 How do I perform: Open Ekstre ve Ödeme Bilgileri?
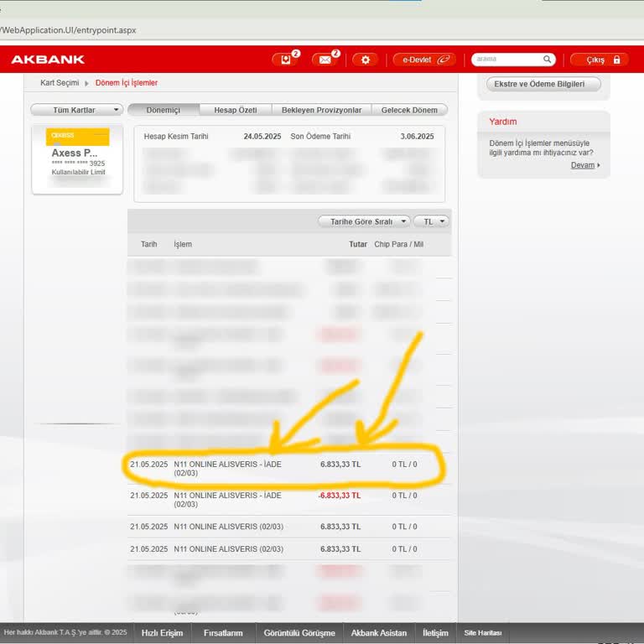pyautogui.click(x=543, y=84)
